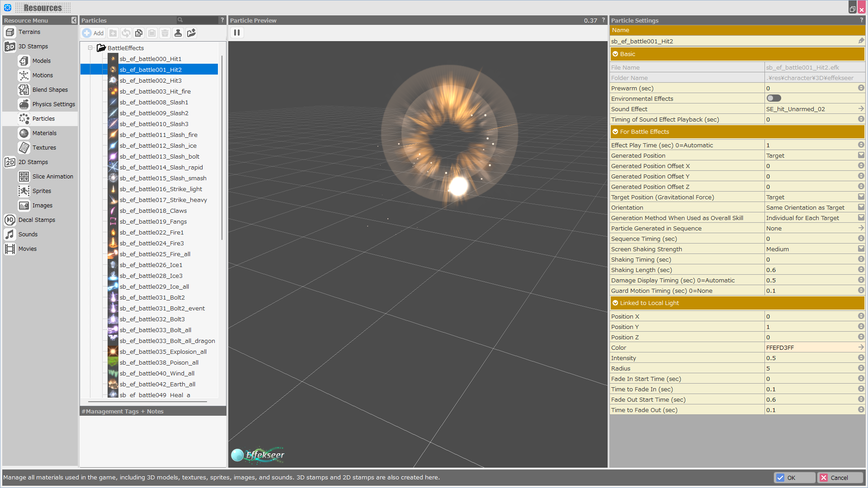Open the Textures resource menu item
This screenshot has height=488, width=868.
[44, 147]
